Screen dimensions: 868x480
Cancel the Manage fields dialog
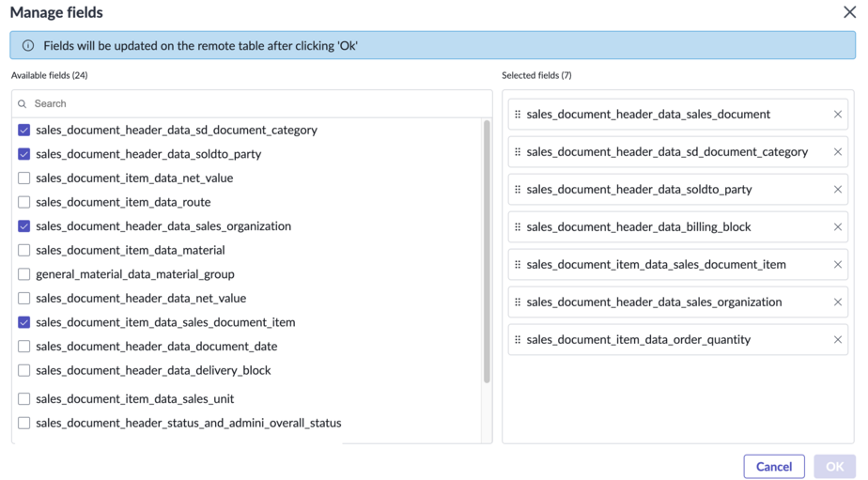tap(774, 467)
